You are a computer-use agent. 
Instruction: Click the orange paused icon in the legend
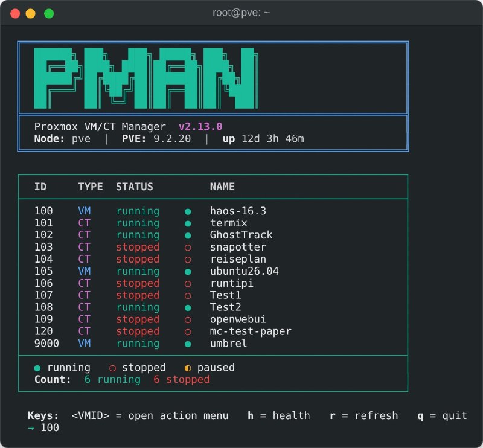tap(188, 368)
